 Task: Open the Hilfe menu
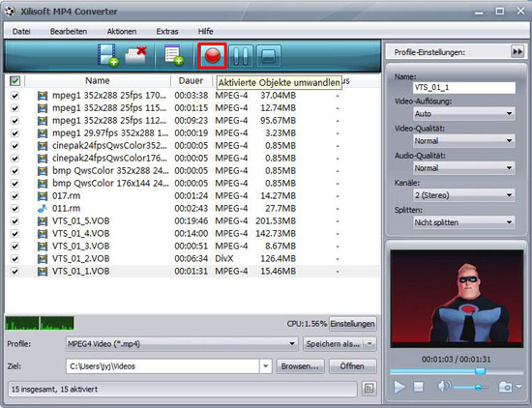click(x=206, y=32)
